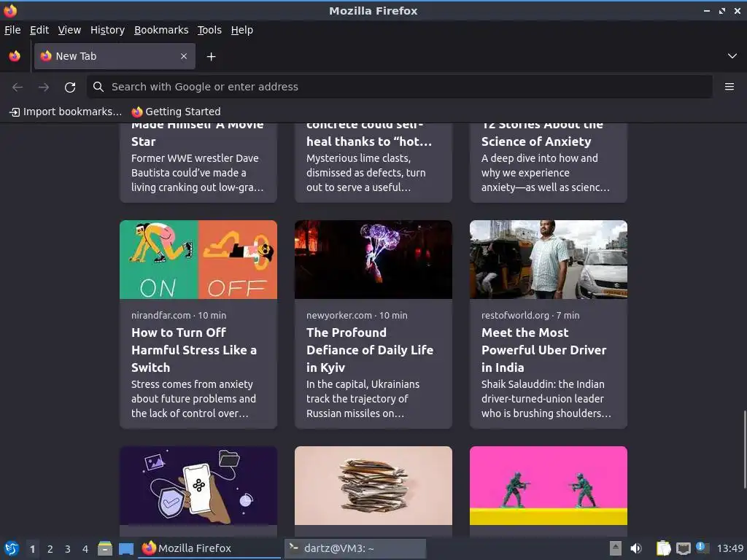747x560 pixels.
Task: Open Getting Started bookmark
Action: [x=177, y=112]
